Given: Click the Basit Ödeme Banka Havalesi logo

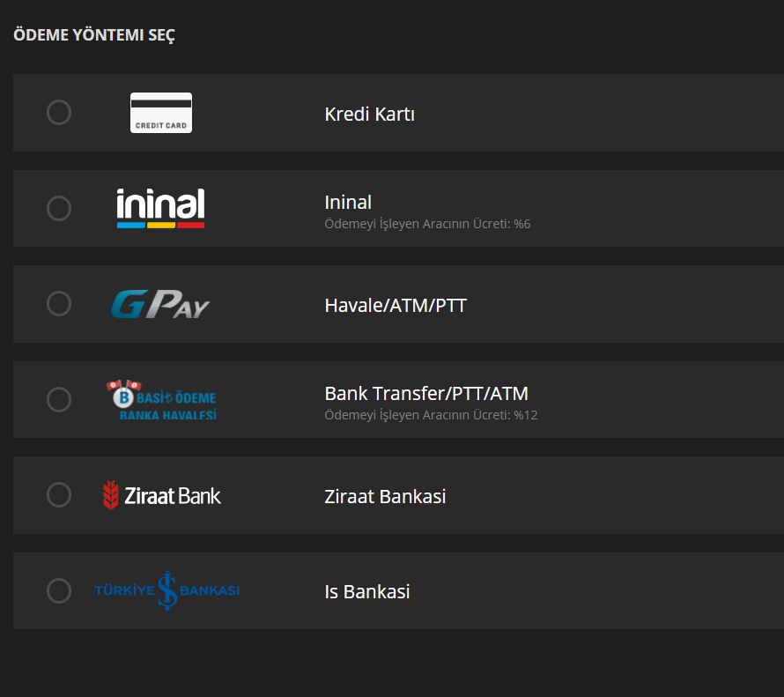Looking at the screenshot, I should [161, 400].
